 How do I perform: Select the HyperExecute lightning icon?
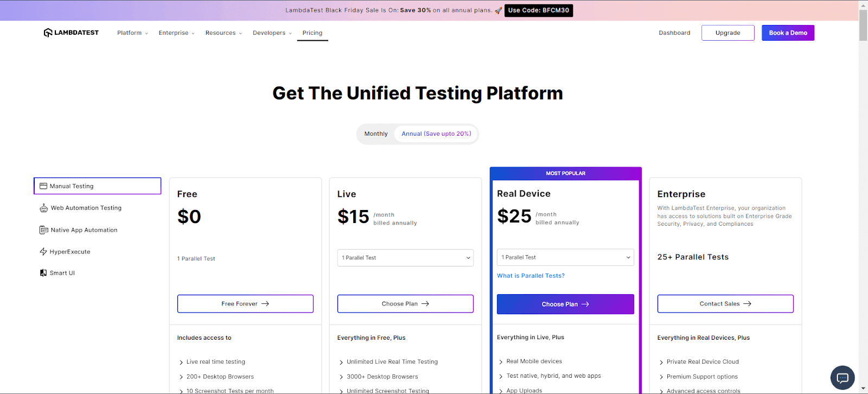43,252
